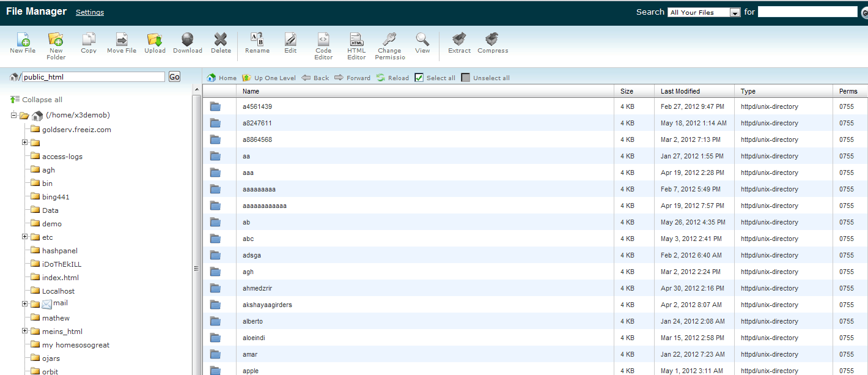Open the Code Editor
The image size is (868, 375).
[323, 41]
